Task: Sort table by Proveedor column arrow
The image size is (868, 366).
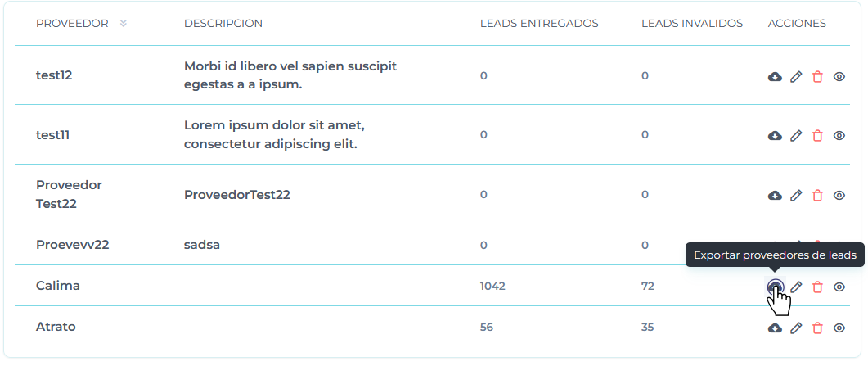Action: click(124, 23)
